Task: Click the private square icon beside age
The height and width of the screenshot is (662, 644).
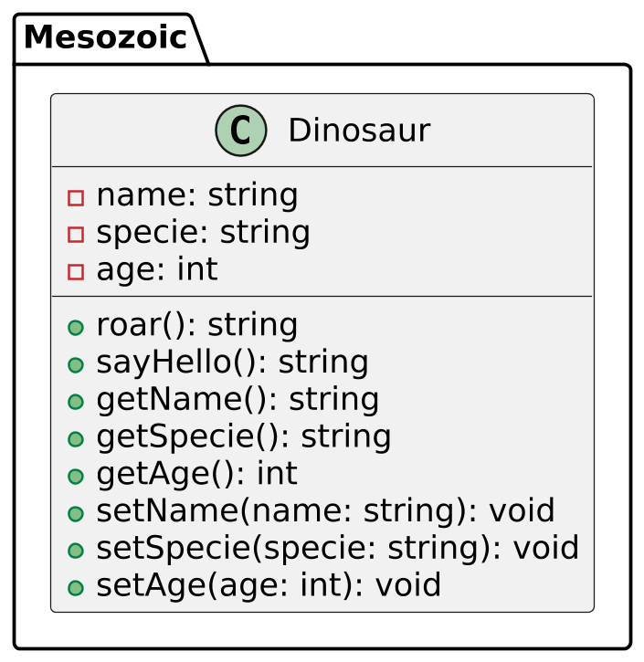Action: pos(76,271)
